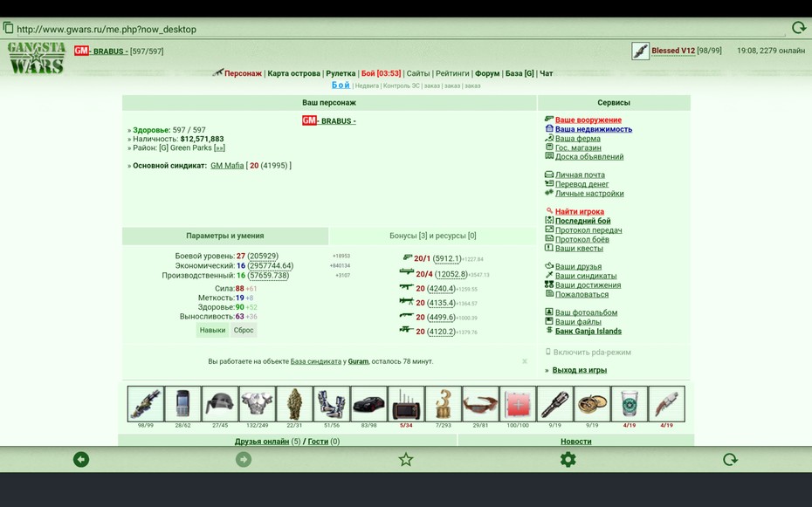Open Личные настройки link
This screenshot has width=812, height=507.
pyautogui.click(x=589, y=194)
